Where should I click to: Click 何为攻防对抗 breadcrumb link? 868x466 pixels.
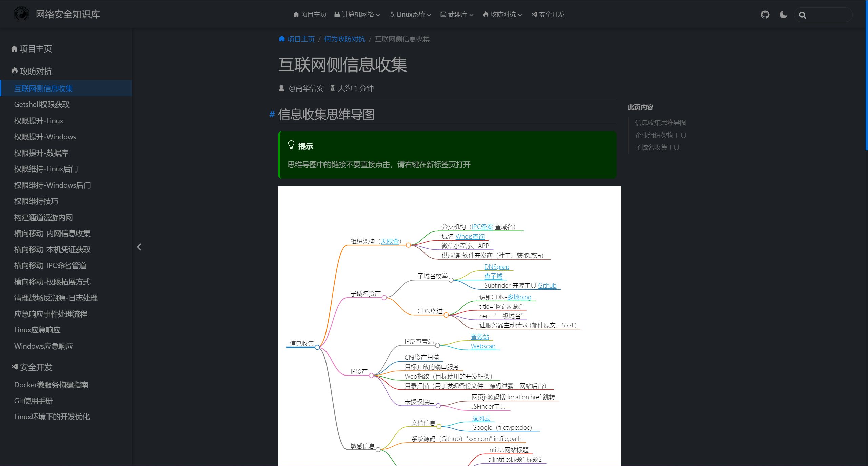pyautogui.click(x=344, y=39)
